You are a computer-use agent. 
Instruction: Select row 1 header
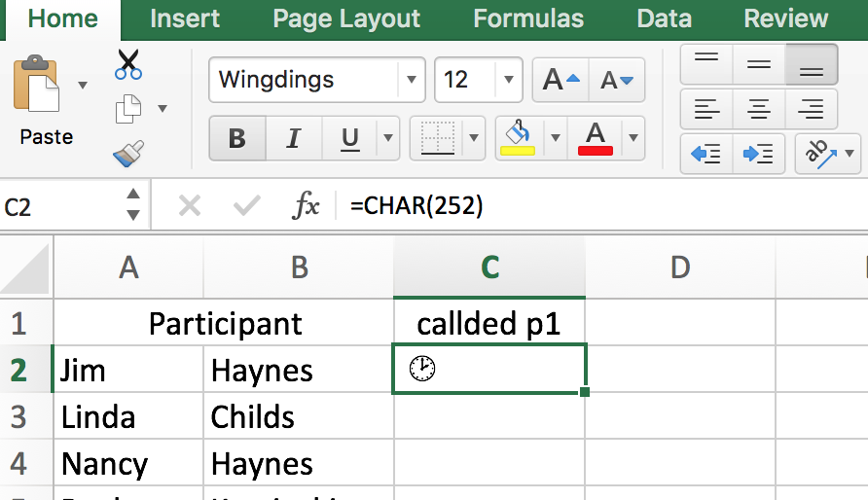(26, 323)
